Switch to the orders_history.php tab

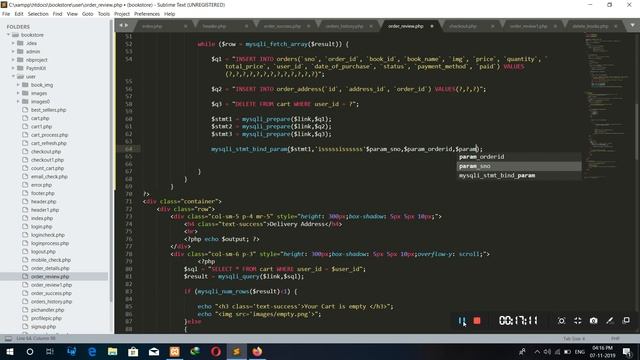tap(344, 26)
